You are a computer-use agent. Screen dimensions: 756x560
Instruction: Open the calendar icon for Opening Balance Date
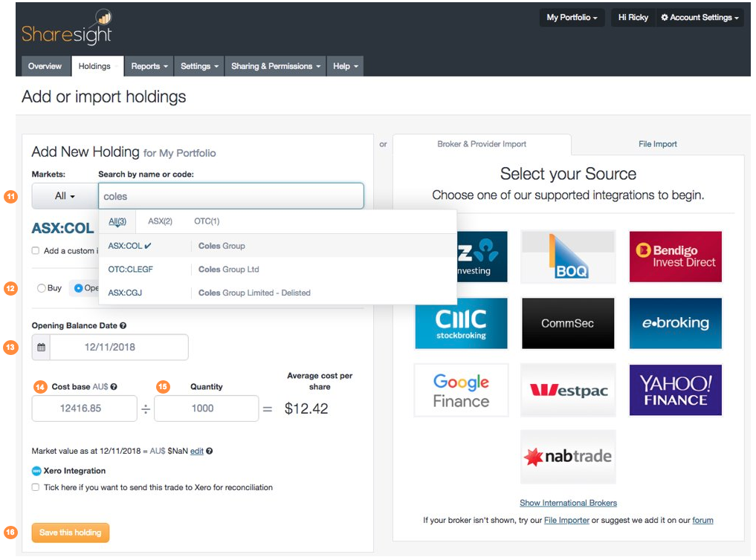pos(41,347)
